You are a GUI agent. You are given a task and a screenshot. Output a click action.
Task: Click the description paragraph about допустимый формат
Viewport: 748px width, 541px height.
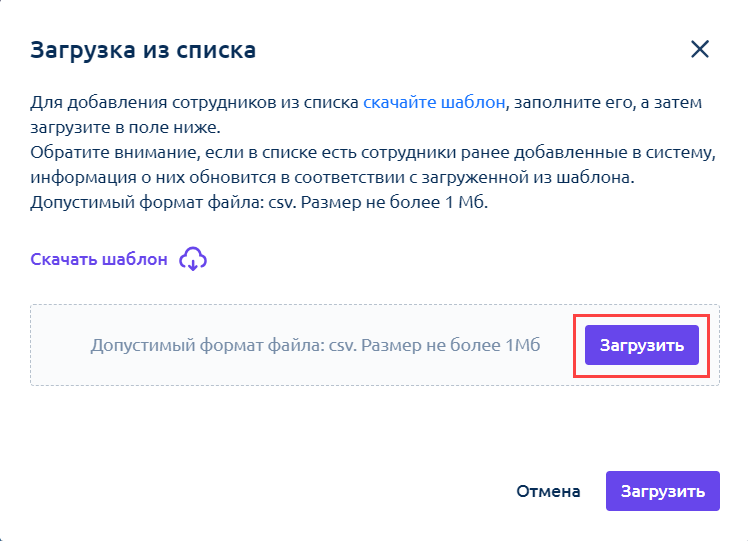coord(259,202)
